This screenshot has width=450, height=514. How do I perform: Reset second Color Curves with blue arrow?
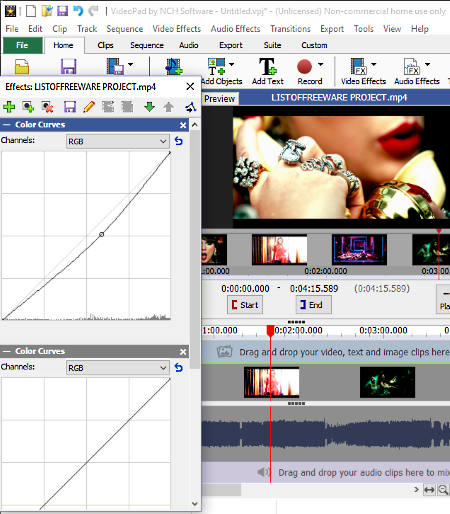tap(179, 368)
